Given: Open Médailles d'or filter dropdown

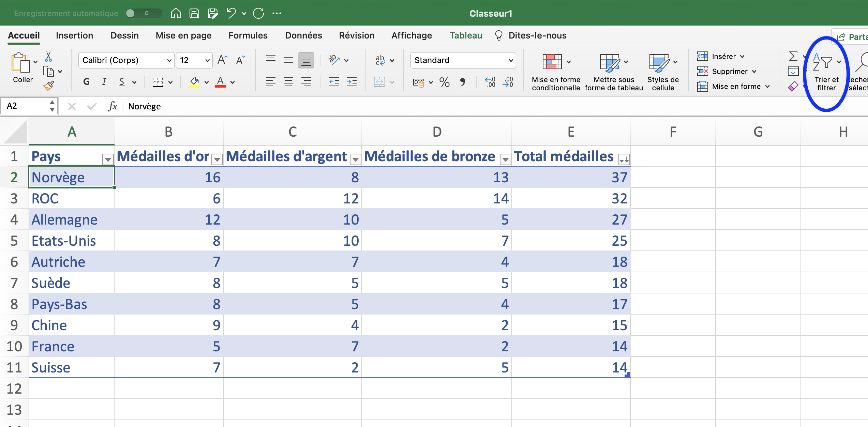Looking at the screenshot, I should point(217,159).
